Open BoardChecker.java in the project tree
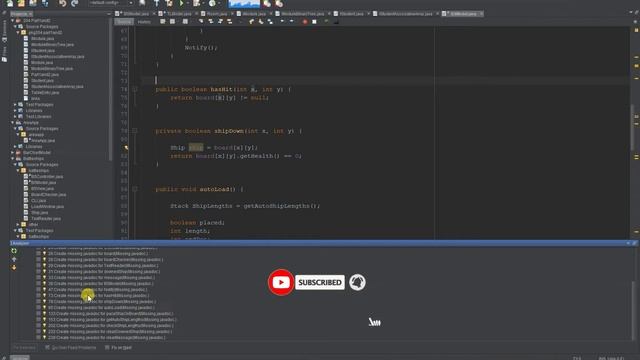 pyautogui.click(x=48, y=195)
